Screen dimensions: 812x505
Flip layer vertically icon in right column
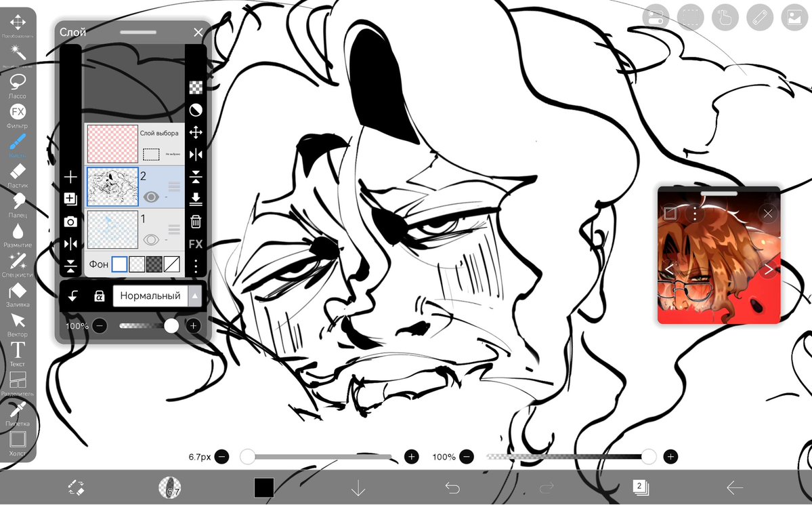click(196, 177)
